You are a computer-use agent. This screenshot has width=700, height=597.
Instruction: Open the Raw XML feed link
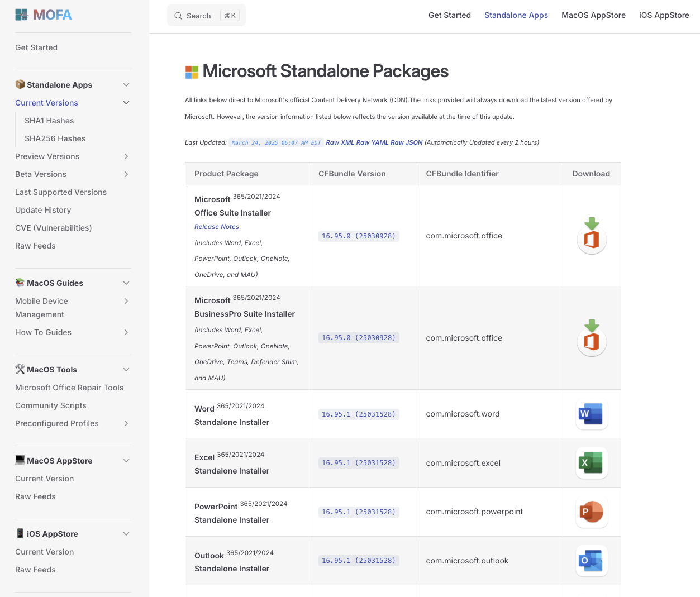coord(340,142)
